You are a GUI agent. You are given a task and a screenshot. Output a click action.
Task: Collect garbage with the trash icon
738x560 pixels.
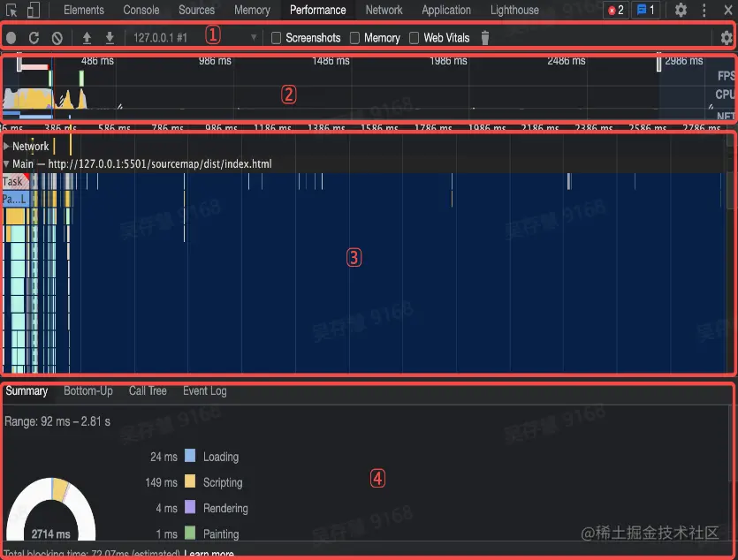[485, 38]
